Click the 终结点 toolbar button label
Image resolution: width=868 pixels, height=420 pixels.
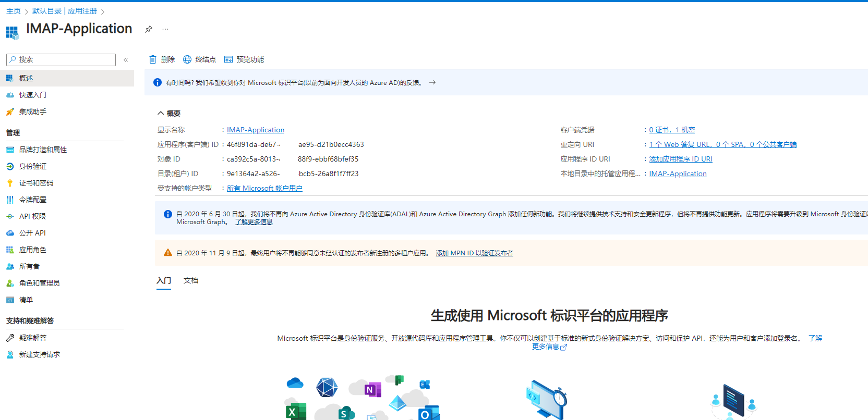pyautogui.click(x=206, y=59)
